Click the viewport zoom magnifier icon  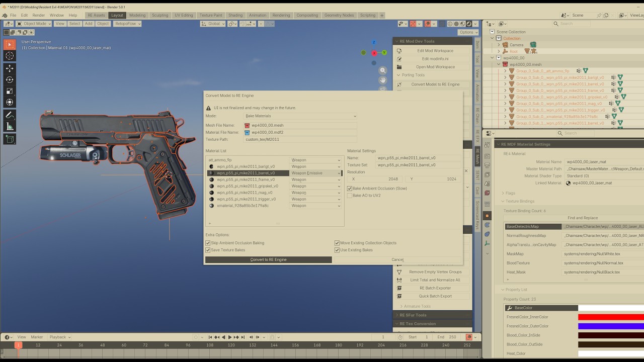[383, 71]
